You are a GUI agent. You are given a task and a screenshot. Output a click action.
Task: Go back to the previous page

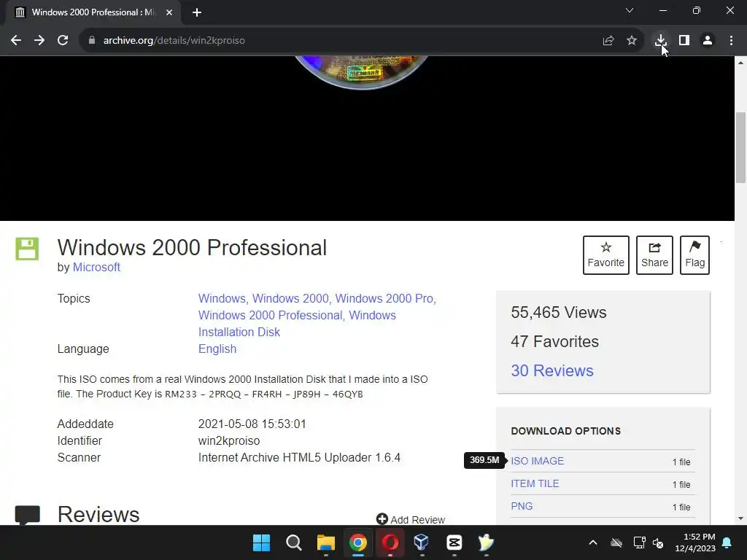tap(16, 41)
